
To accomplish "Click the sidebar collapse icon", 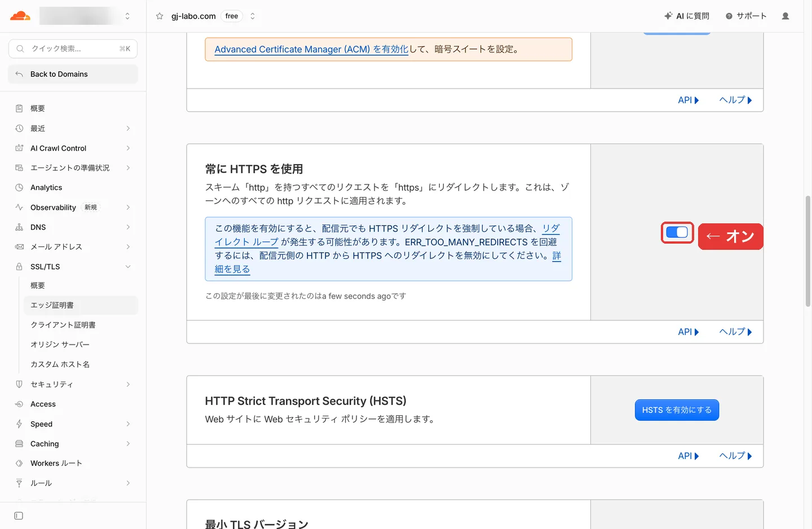I will point(19,515).
